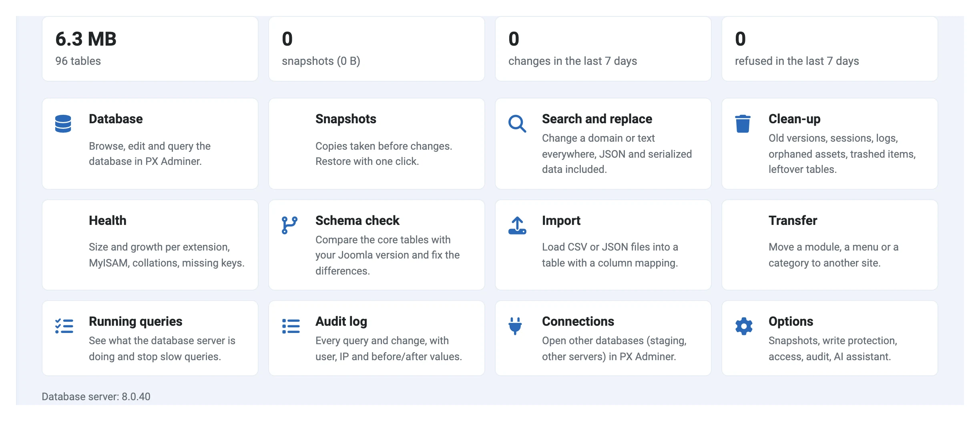Open the Schema check title

[357, 221]
